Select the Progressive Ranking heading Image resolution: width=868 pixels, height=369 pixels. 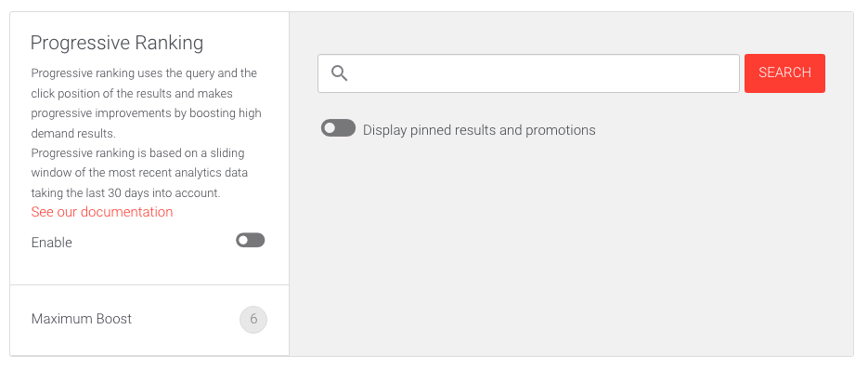click(117, 43)
